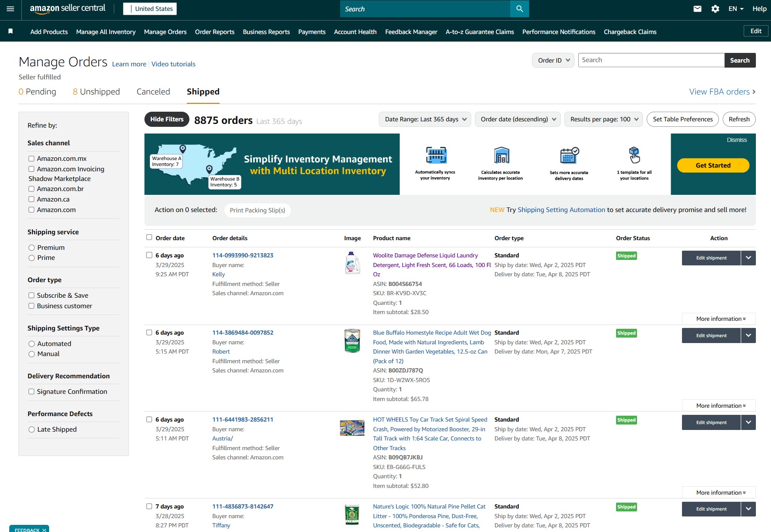Click into the Order ID search field

pos(651,60)
